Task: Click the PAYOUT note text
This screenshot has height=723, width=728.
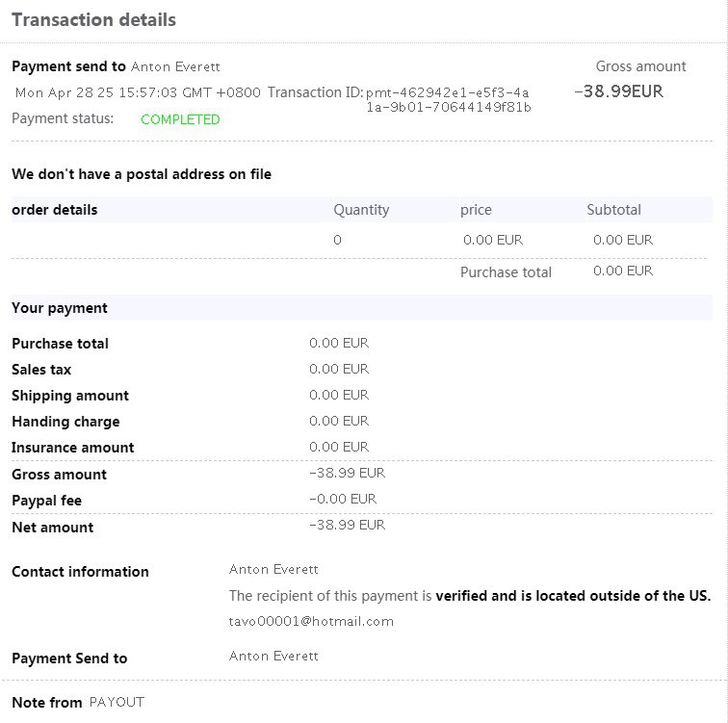Action: coord(117,702)
